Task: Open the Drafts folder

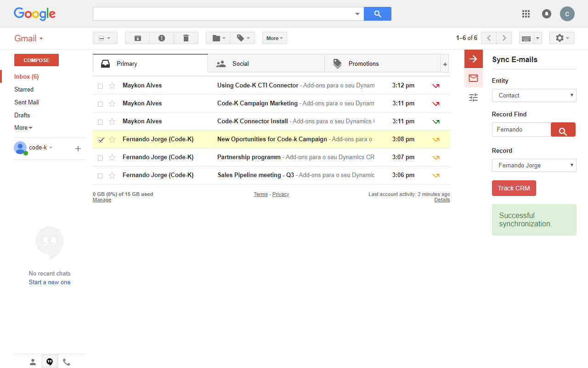Action: click(22, 115)
